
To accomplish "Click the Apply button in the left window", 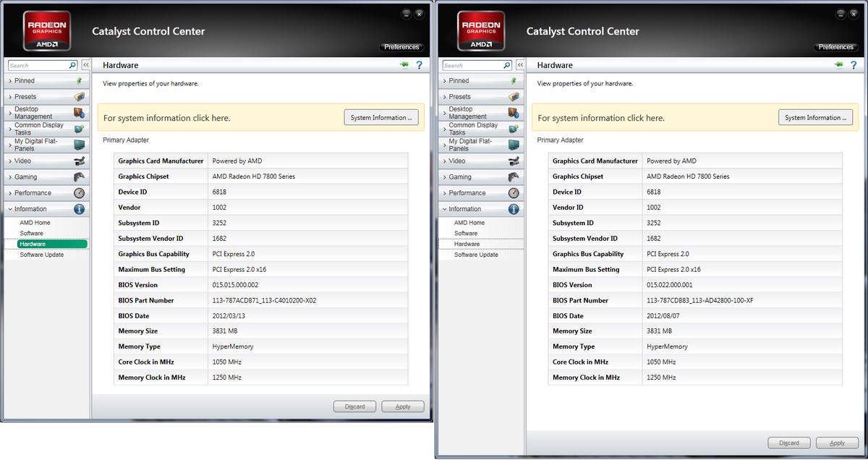I will [403, 406].
